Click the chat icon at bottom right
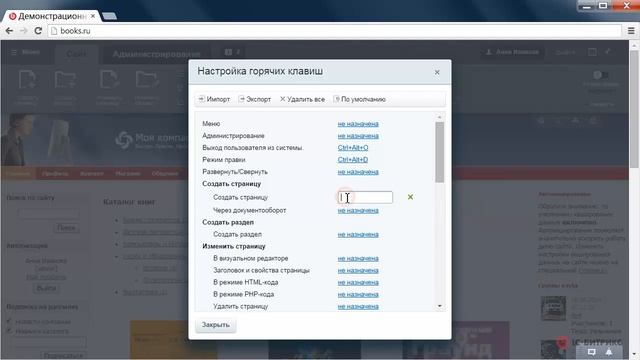The image size is (640, 360). pyautogui.click(x=591, y=352)
